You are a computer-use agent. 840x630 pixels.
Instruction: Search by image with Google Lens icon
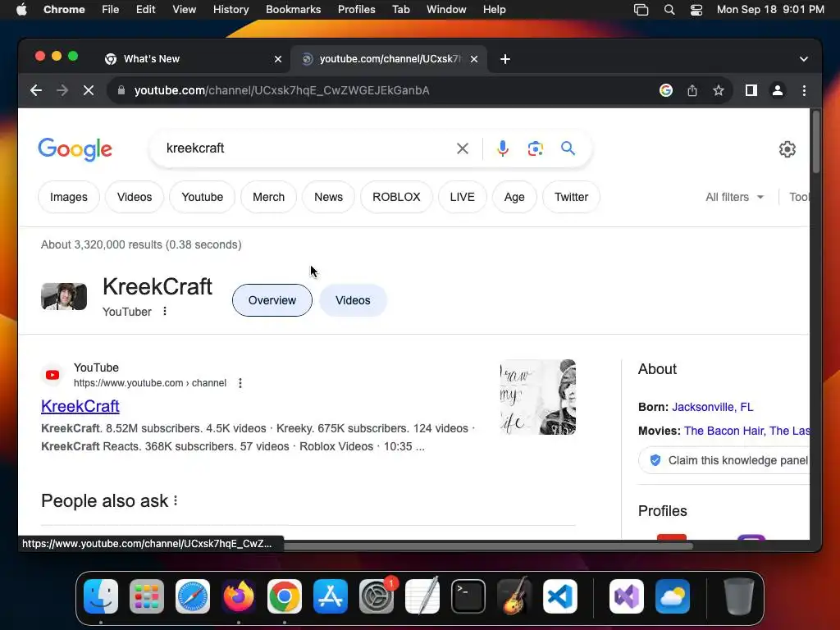point(535,148)
